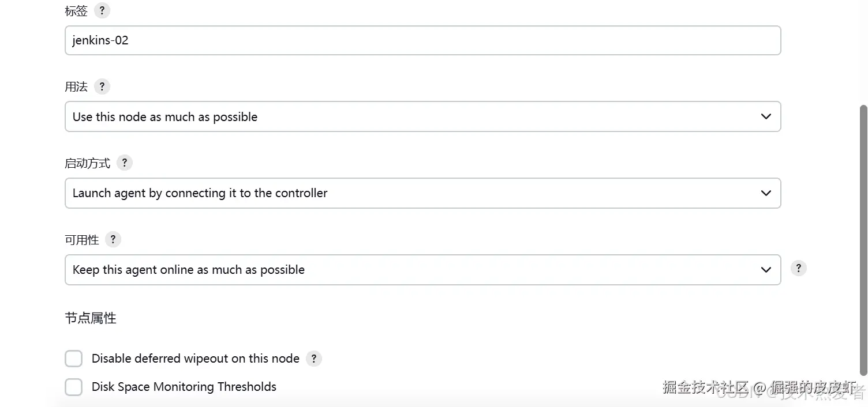
Task: Click the 用法 field label
Action: [76, 87]
